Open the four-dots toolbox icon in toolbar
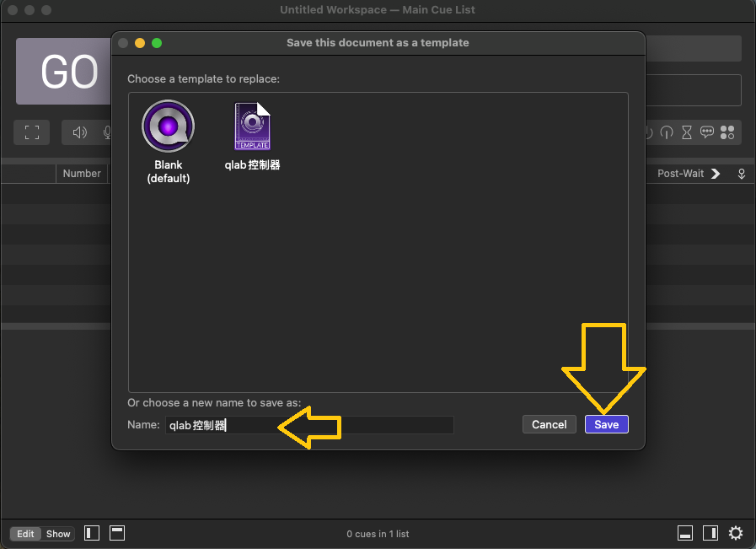This screenshot has height=549, width=756. (727, 132)
